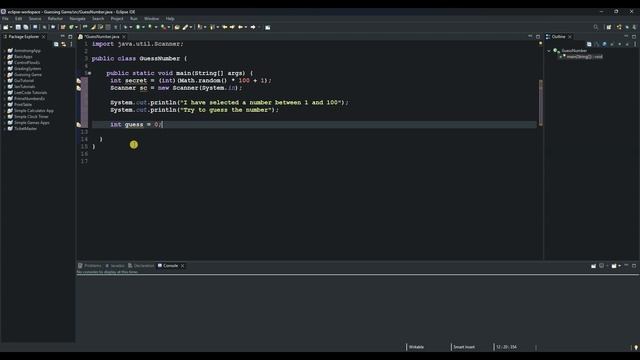Minimize the Outline view icon

pos(626,36)
